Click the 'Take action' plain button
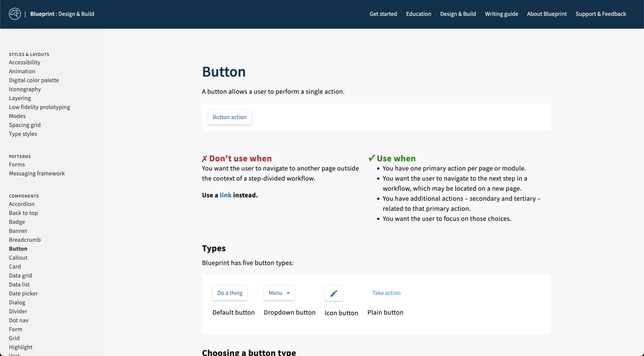The height and width of the screenshot is (356, 644). [x=386, y=293]
